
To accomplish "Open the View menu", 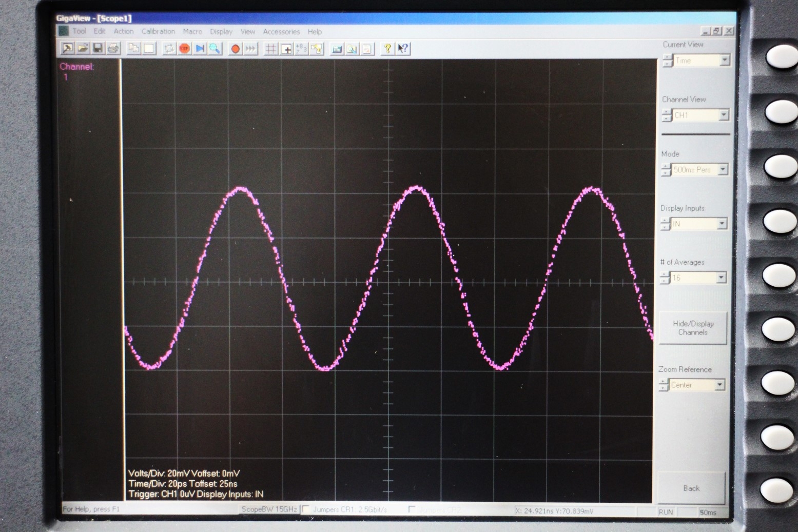I will 248,32.
